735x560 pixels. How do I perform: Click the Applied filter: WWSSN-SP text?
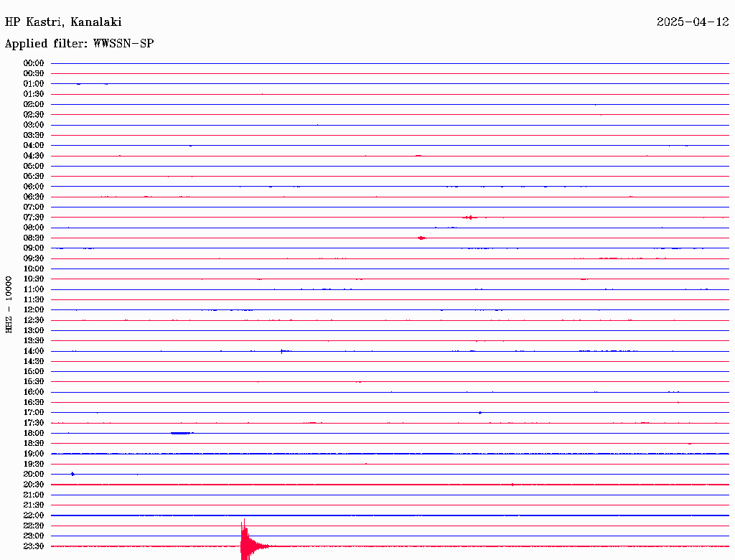(79, 44)
